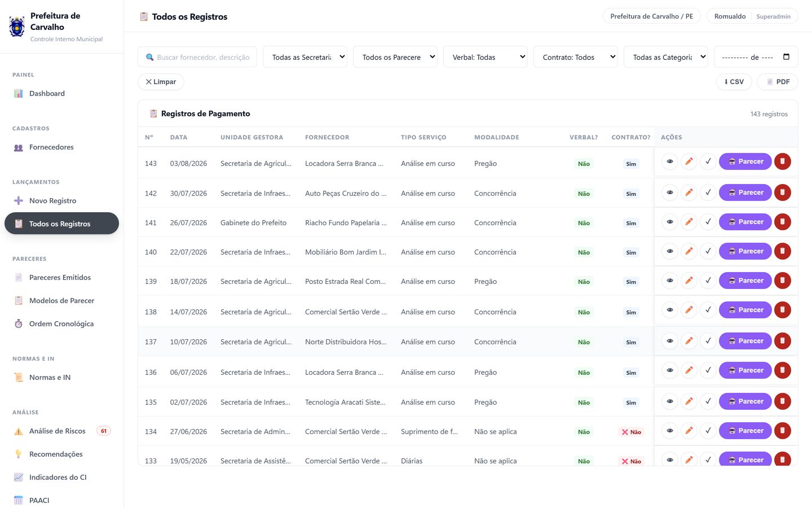812x508 pixels.
Task: Open eye view for record 141
Action: [x=670, y=222]
